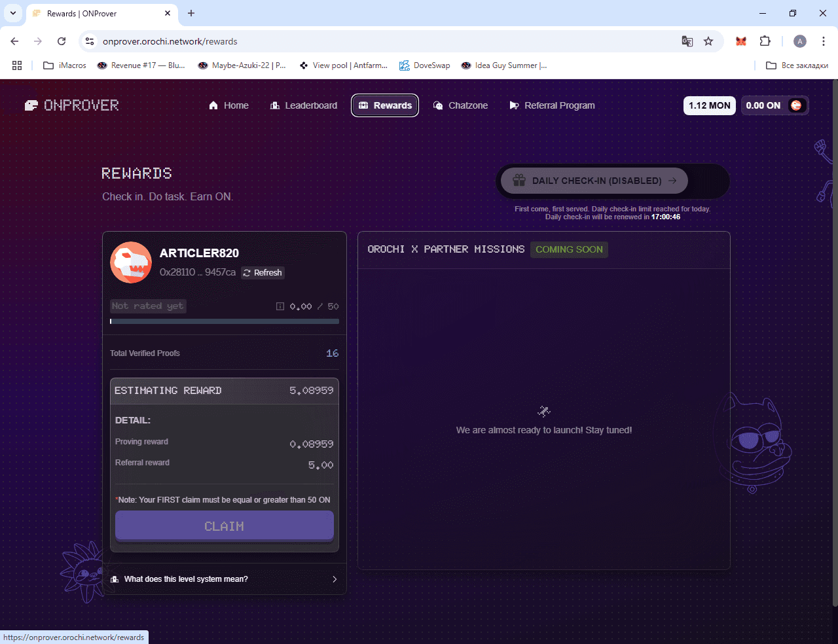The height and width of the screenshot is (644, 838).
Task: Reload the current page
Action: tap(62, 41)
